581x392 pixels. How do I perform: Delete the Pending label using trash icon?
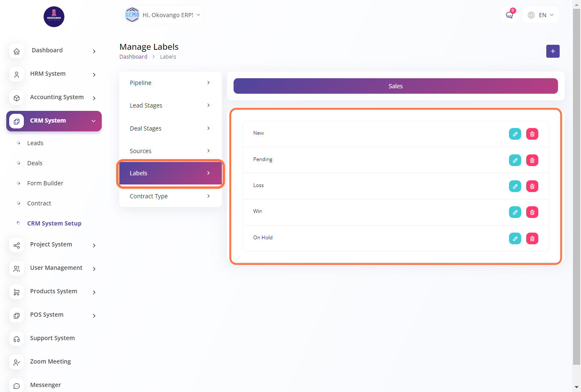(532, 160)
